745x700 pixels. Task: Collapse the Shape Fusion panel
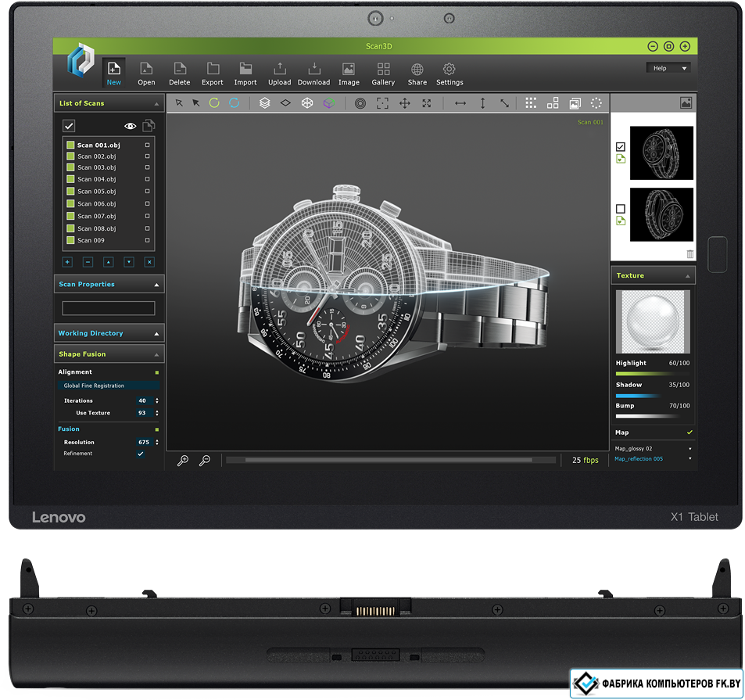(x=156, y=355)
